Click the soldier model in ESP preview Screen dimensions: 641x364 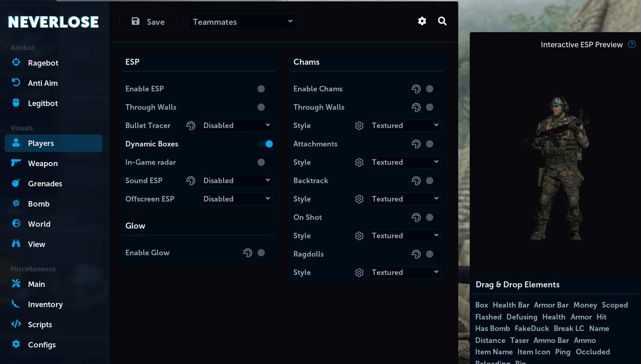pyautogui.click(x=555, y=168)
